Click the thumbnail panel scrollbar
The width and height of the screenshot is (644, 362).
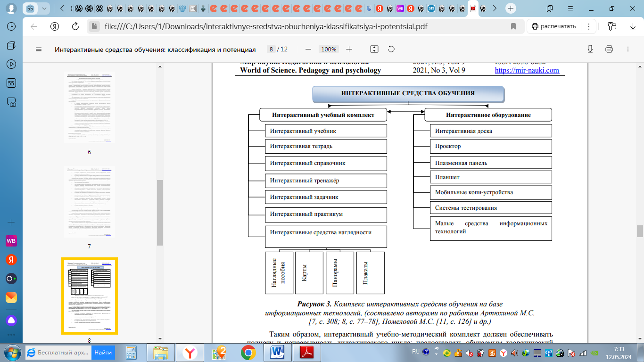(x=160, y=212)
